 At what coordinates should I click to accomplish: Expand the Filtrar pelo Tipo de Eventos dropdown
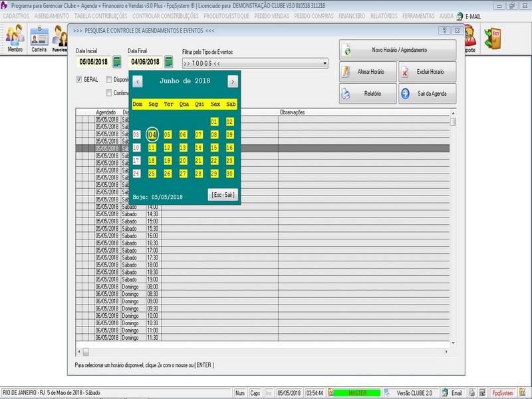[325, 63]
